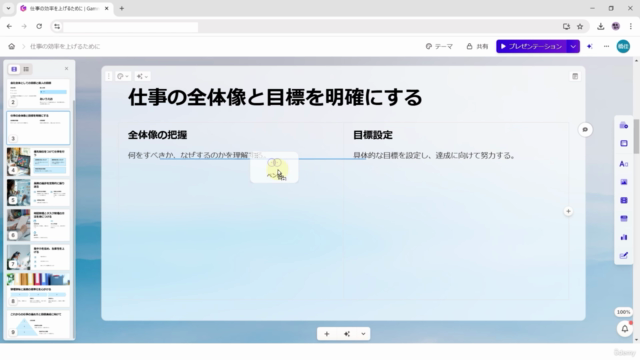Open the browser downloads icon
The height and width of the screenshot is (360, 640).
pos(600,27)
